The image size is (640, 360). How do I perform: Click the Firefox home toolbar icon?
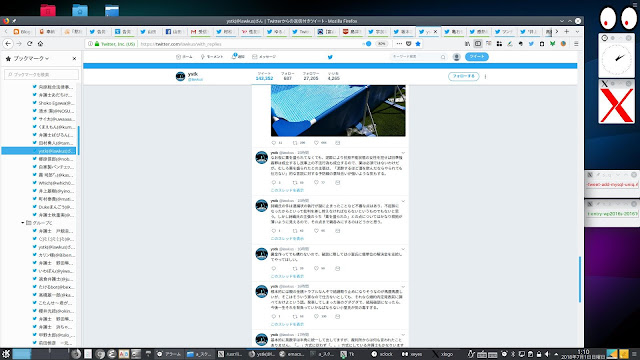pyautogui.click(x=40, y=44)
